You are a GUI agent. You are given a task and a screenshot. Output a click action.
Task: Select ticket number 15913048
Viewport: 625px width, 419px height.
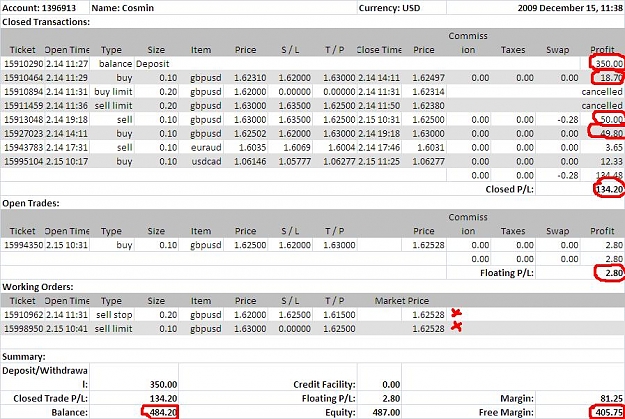tap(24, 120)
